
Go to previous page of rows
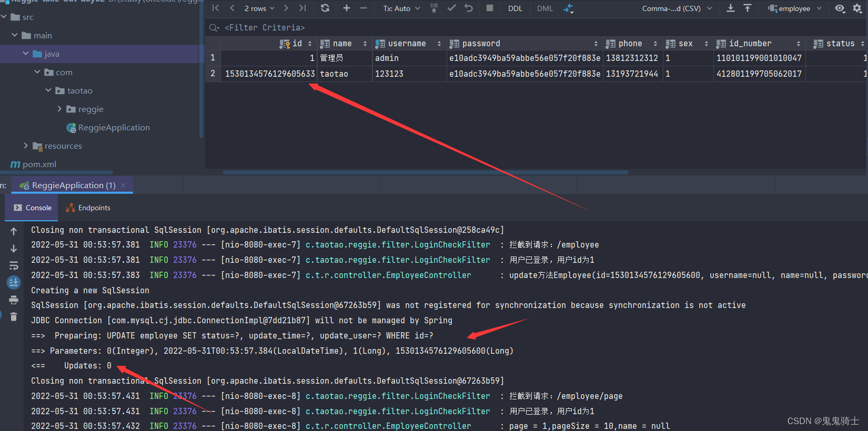pyautogui.click(x=233, y=8)
